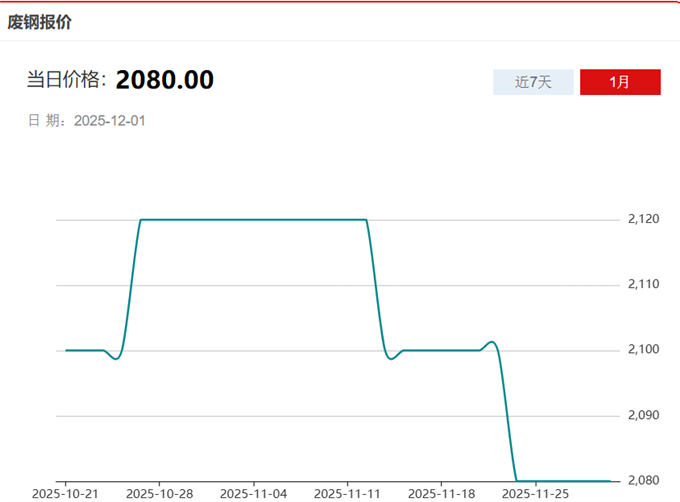Click the 2,120 y-axis label
The height and width of the screenshot is (502, 680).
[x=645, y=219]
